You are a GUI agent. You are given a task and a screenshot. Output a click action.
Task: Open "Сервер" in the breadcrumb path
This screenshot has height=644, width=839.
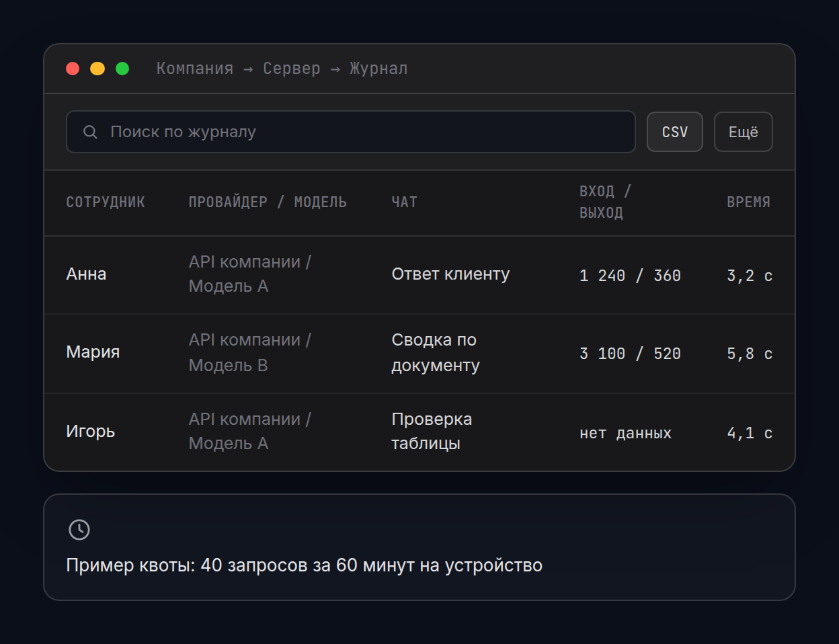point(292,69)
